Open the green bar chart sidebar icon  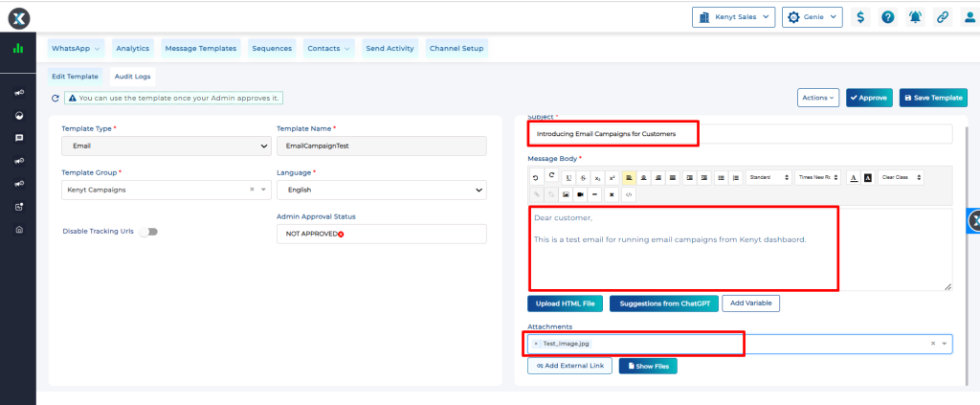pyautogui.click(x=18, y=48)
